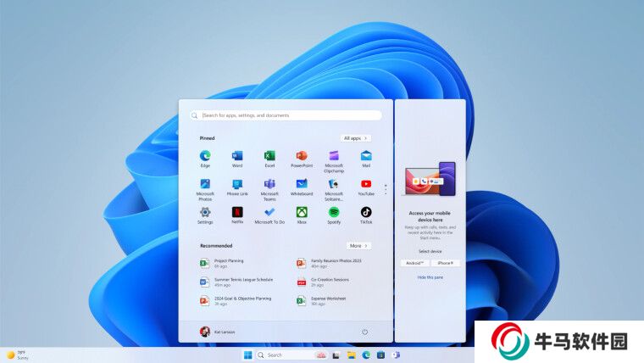The height and width of the screenshot is (363, 644).
Task: Expand the All apps list
Action: point(356,138)
